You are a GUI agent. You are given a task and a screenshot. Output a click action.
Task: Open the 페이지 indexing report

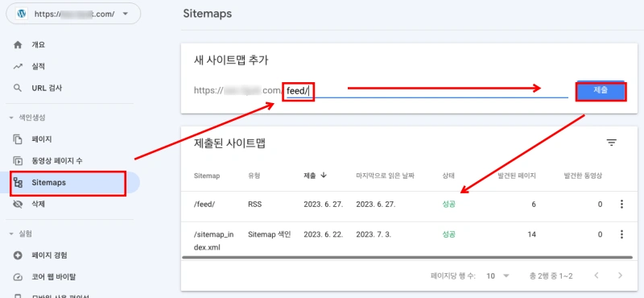42,139
